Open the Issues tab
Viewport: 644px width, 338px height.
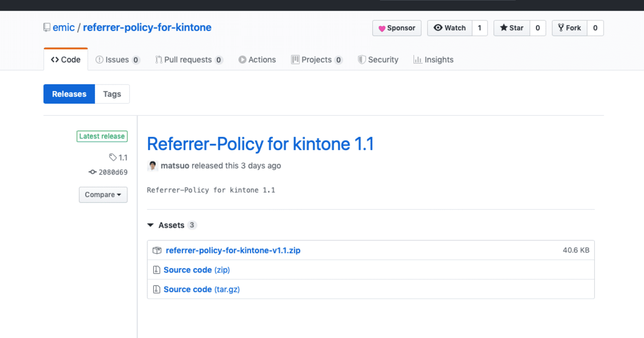click(x=118, y=59)
